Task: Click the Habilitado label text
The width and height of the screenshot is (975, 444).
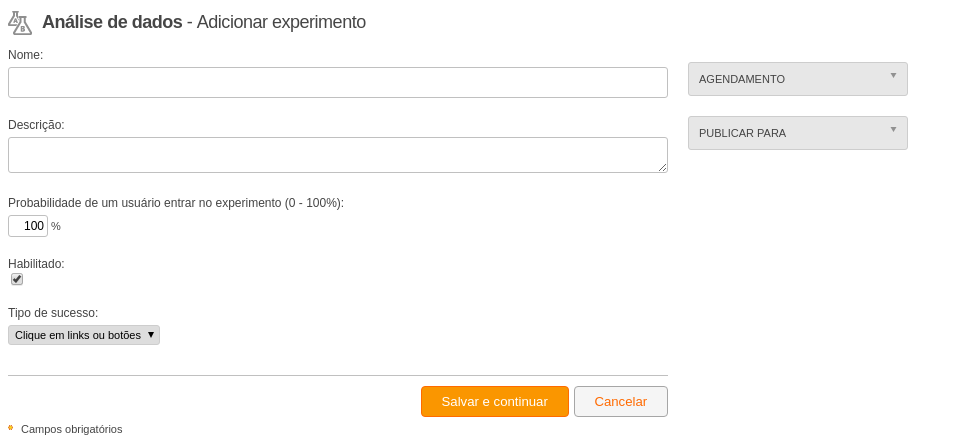Action: click(36, 264)
